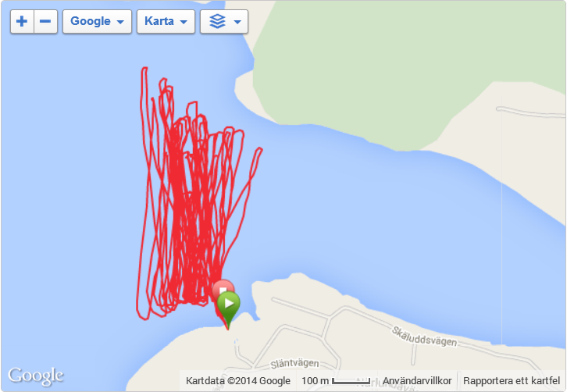Click the Släntvägen street label
Image resolution: width=567 pixels, height=392 pixels.
coord(294,363)
